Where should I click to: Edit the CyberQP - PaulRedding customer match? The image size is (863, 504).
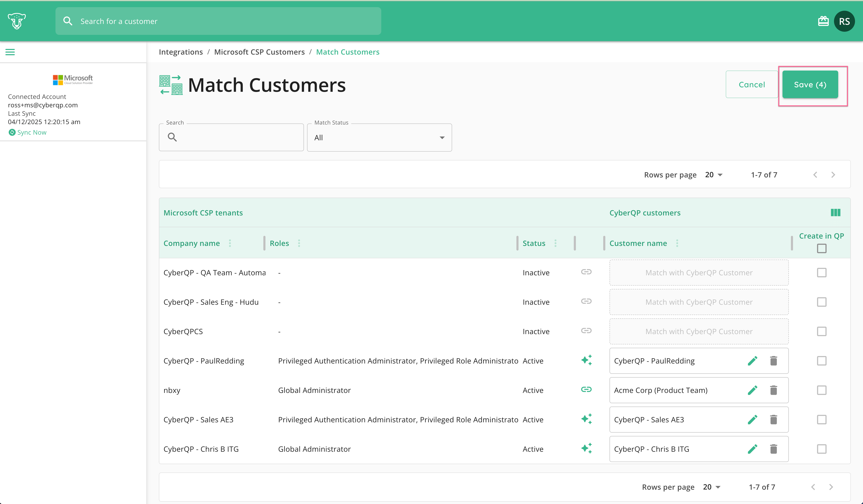[x=752, y=361]
